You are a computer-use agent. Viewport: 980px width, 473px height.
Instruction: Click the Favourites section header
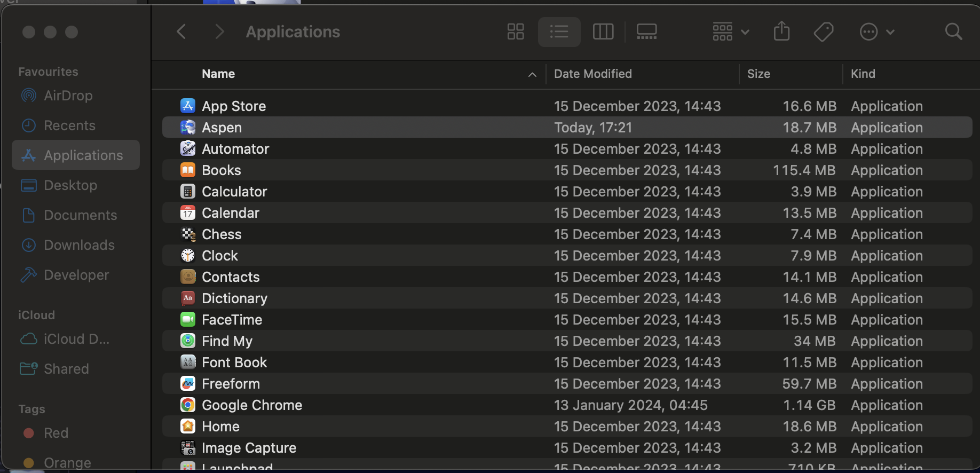coord(48,72)
